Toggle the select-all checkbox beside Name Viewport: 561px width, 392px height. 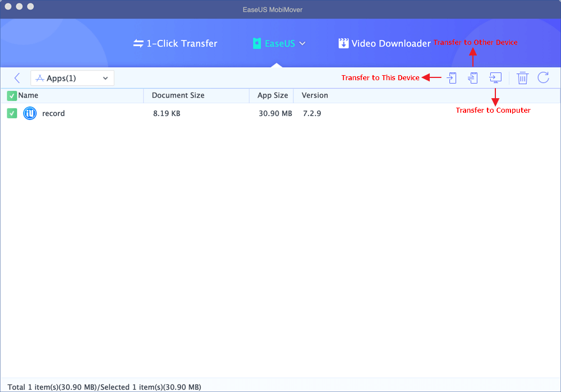(x=12, y=95)
